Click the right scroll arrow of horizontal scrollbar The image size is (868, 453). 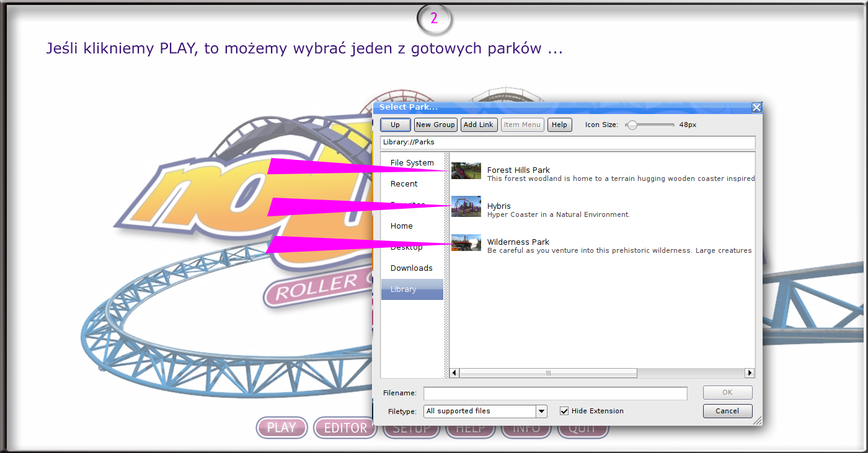coord(750,373)
